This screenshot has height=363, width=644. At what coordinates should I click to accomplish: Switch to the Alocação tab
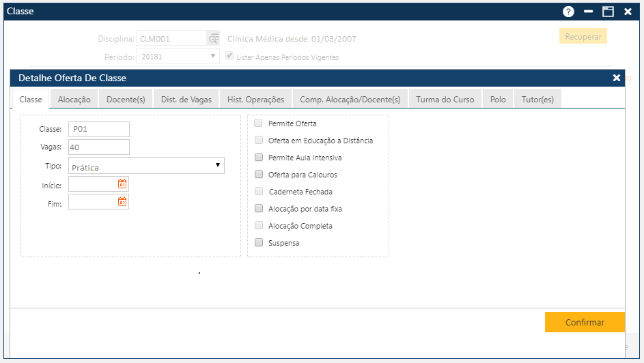tap(74, 100)
